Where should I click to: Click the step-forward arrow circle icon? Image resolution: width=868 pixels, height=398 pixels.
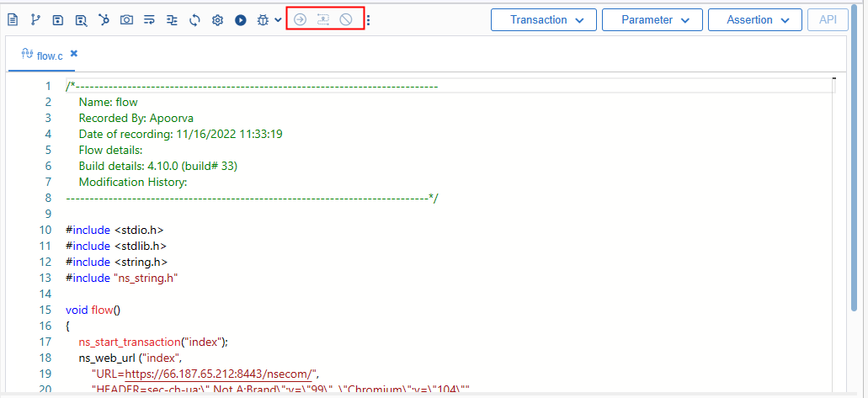[300, 20]
